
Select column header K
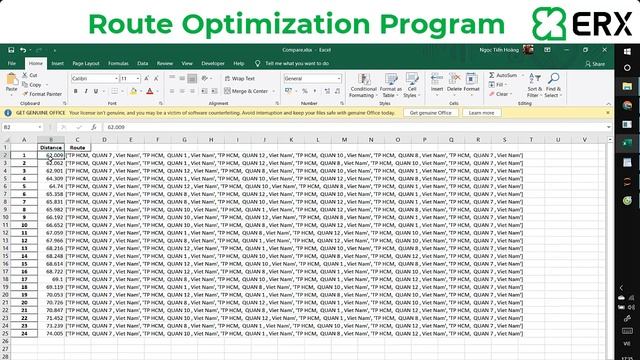coord(291,140)
